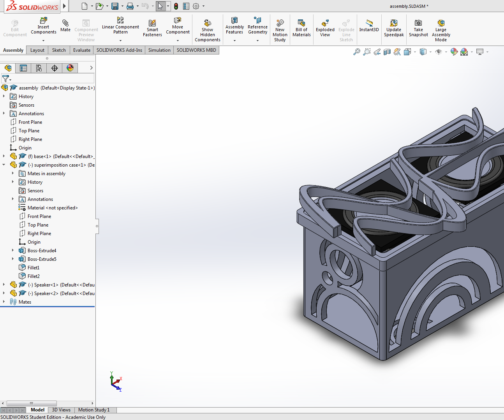Image resolution: width=504 pixels, height=420 pixels.
Task: Expand FeatureManager panel tabs arrow
Action: point(91,68)
